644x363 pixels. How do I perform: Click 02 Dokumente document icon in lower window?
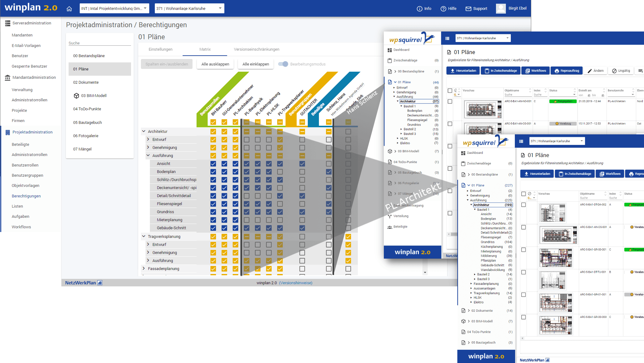point(463,311)
